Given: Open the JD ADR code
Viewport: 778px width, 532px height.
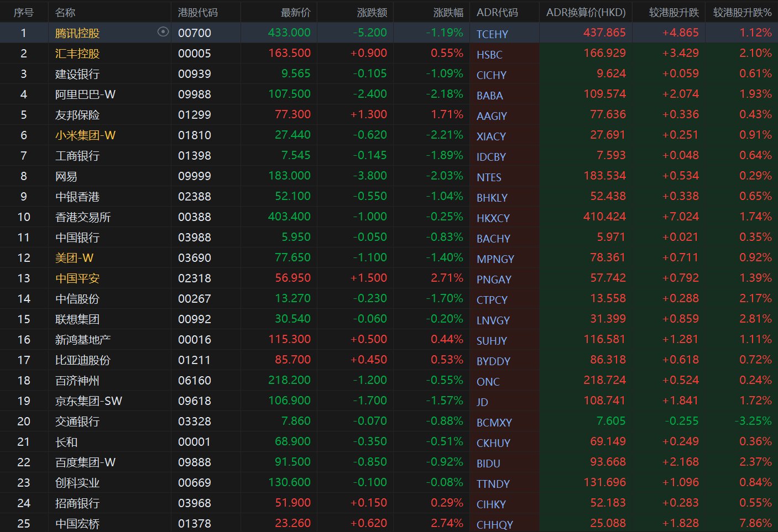Looking at the screenshot, I should [482, 402].
